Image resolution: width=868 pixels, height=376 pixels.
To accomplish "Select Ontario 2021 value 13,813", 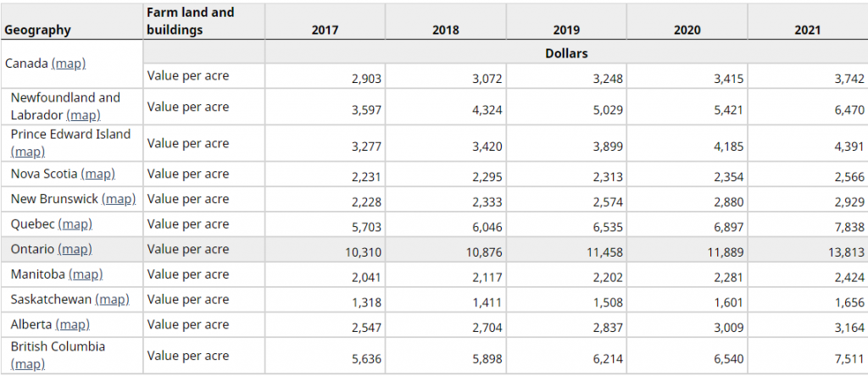I will coord(846,252).
